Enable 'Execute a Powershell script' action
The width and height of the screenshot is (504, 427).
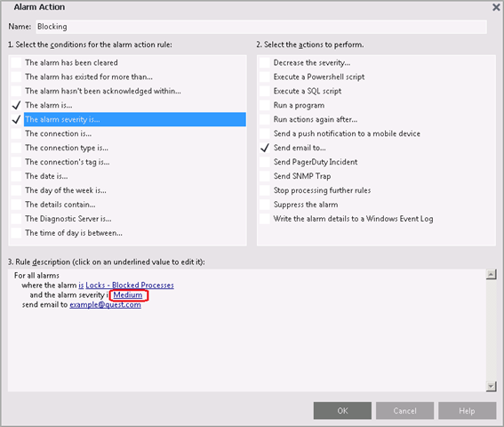pos(265,77)
